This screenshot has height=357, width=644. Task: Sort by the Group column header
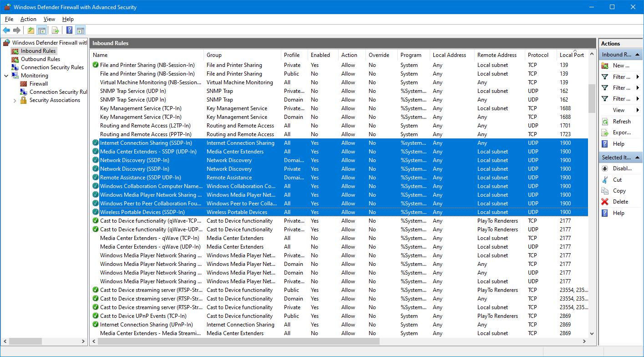pos(242,55)
